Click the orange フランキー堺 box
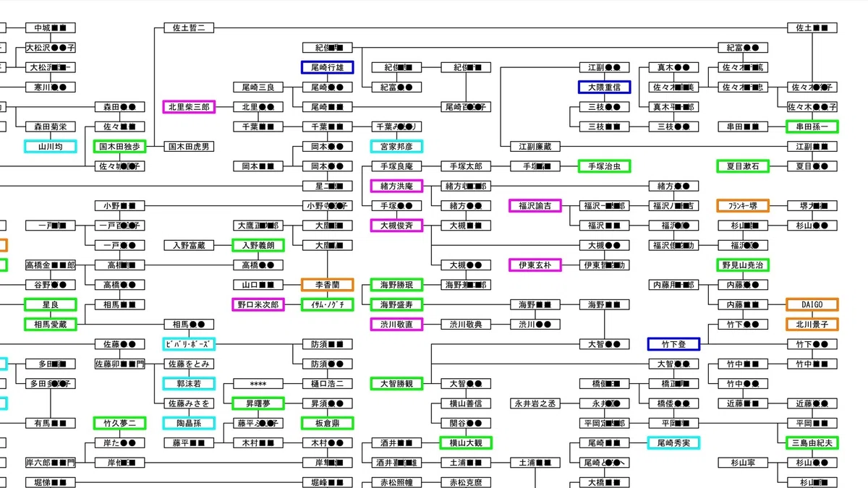The image size is (868, 488). tap(743, 205)
